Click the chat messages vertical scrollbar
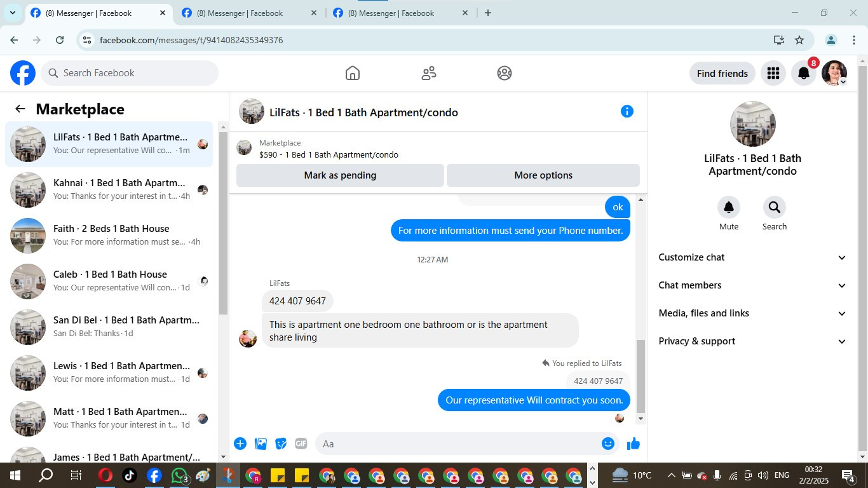 click(x=641, y=376)
